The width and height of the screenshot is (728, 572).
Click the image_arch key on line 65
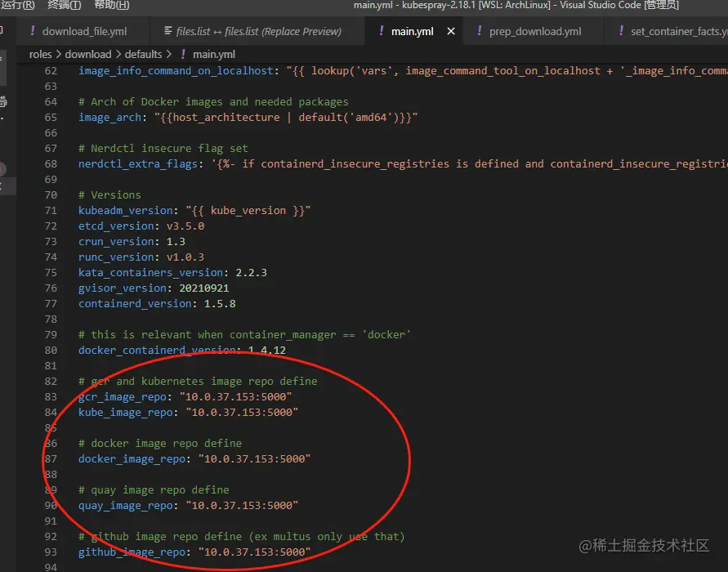pyautogui.click(x=109, y=118)
